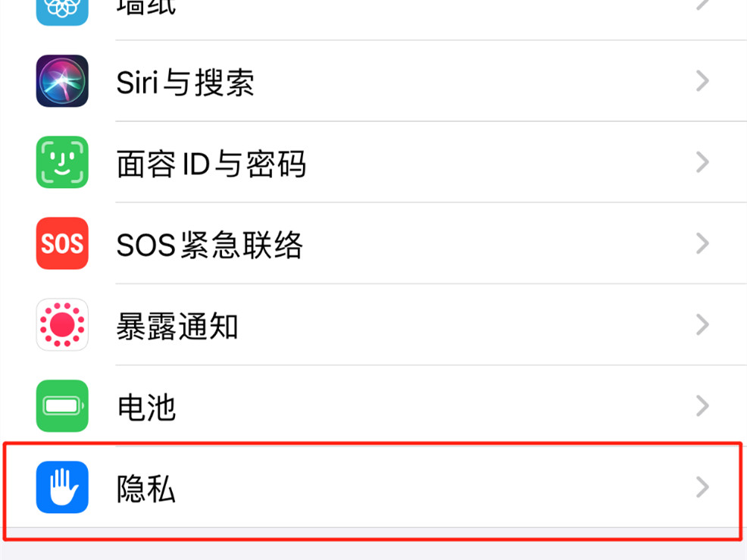Select the 暴露通知 entry

pyautogui.click(x=373, y=324)
